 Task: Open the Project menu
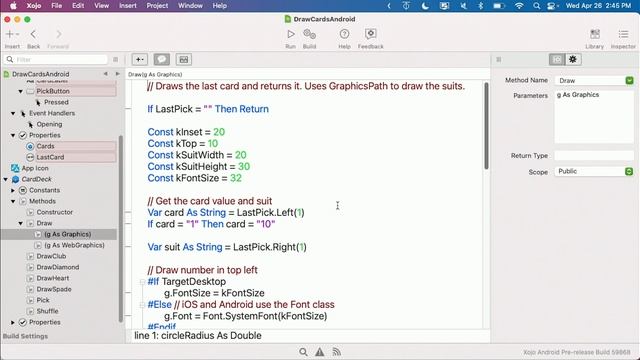(157, 6)
